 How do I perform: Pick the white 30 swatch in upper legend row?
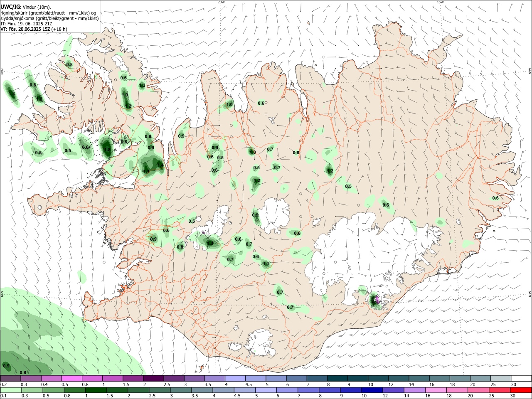521,379
